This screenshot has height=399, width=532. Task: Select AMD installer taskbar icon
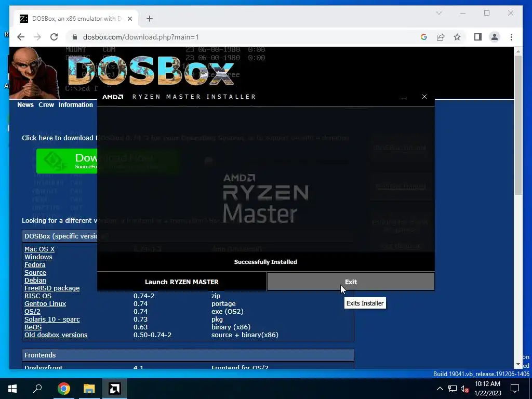pyautogui.click(x=115, y=389)
